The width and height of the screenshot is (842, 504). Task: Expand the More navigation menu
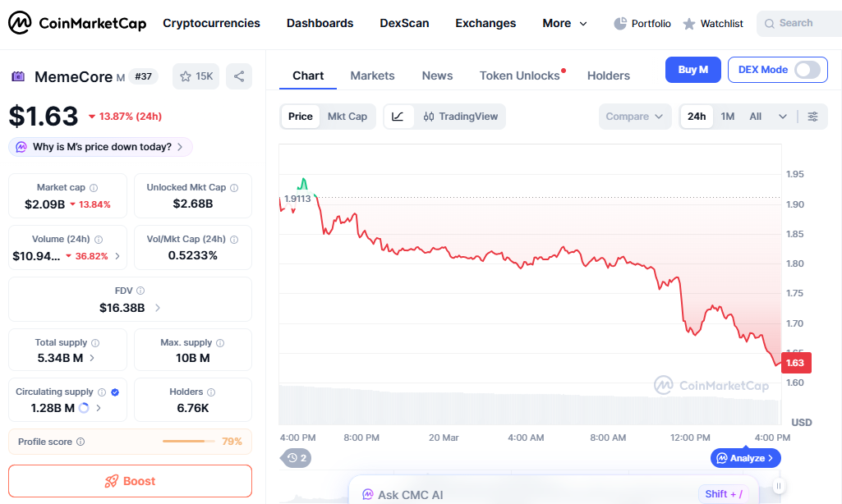[x=564, y=23]
